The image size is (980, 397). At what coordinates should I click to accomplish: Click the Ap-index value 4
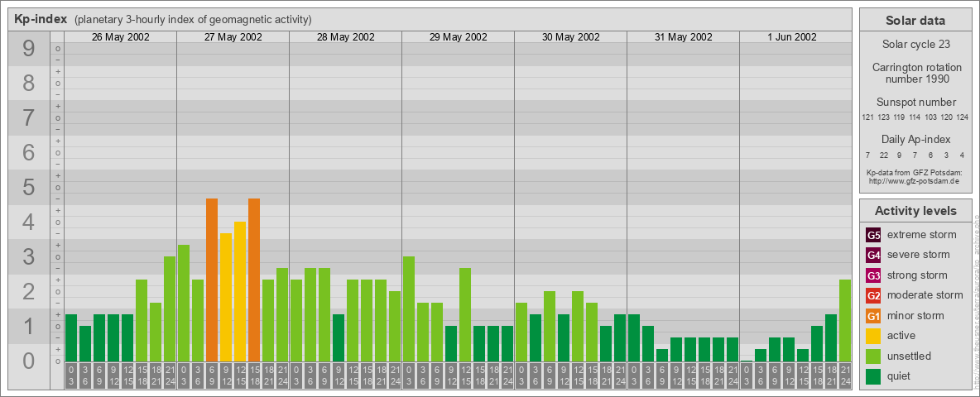(x=962, y=155)
